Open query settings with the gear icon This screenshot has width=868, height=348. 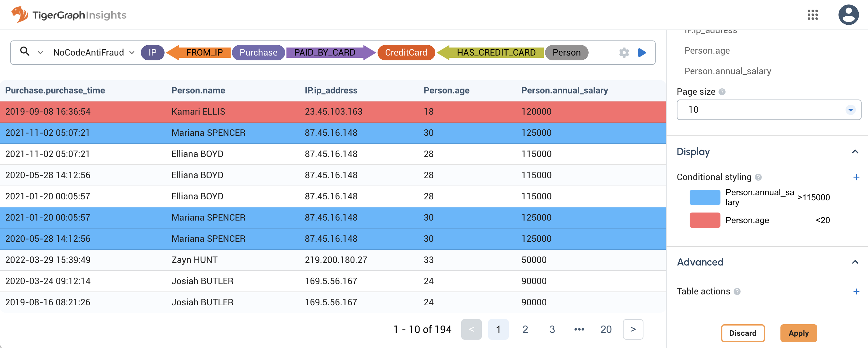[x=624, y=53]
